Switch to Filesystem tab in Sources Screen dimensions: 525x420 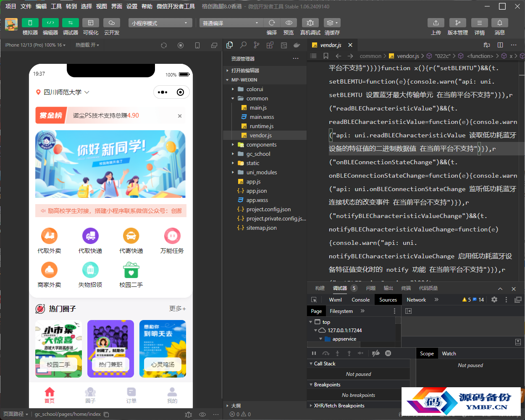[x=341, y=311]
